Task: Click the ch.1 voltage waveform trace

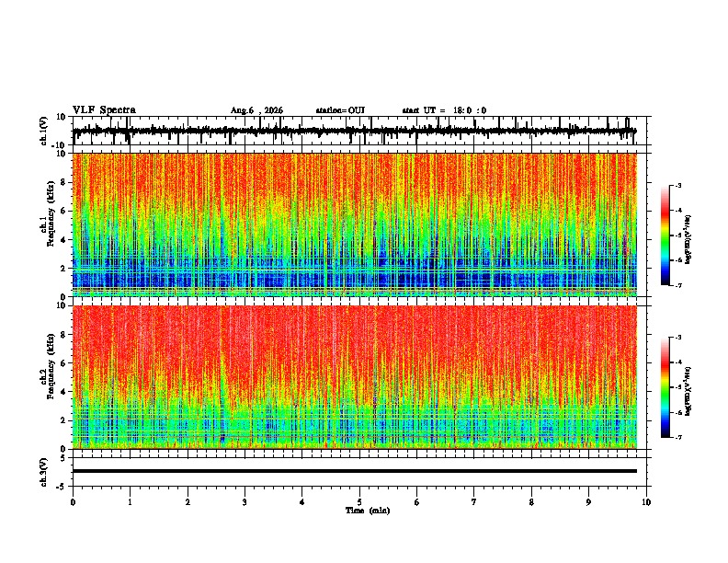Action: coord(355,131)
